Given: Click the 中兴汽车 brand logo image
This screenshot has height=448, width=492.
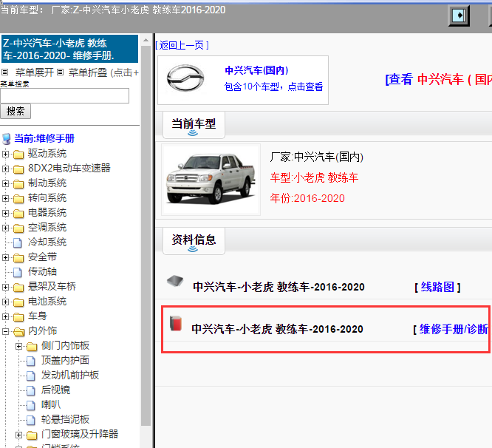Looking at the screenshot, I should tap(185, 78).
